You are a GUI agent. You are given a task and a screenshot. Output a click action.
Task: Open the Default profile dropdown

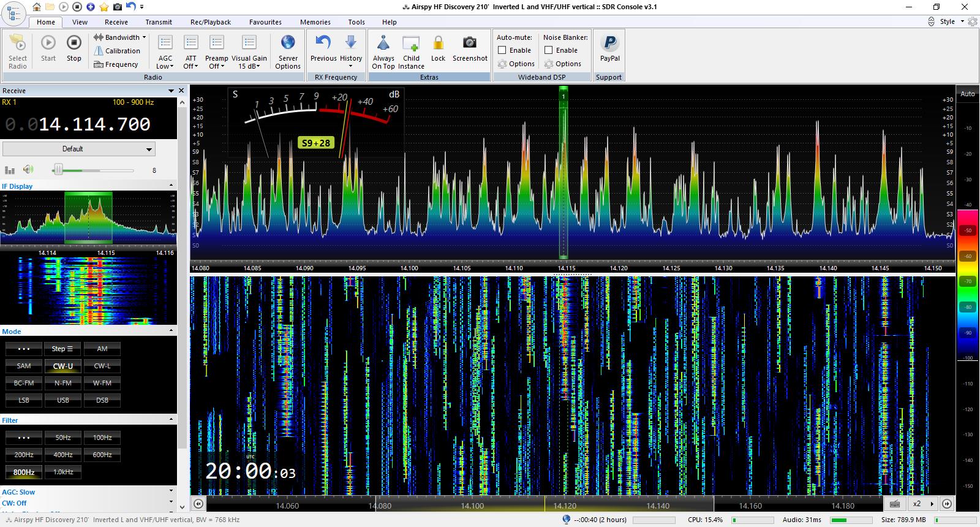point(78,149)
